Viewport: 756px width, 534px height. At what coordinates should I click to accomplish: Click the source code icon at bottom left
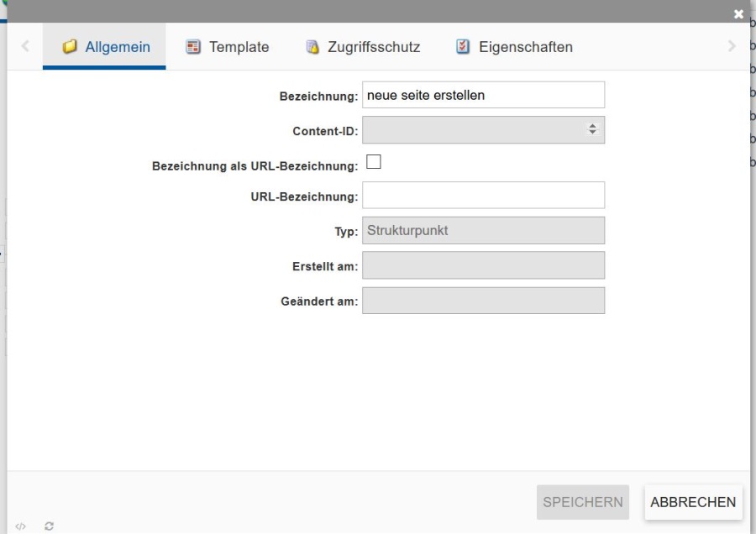(21, 526)
